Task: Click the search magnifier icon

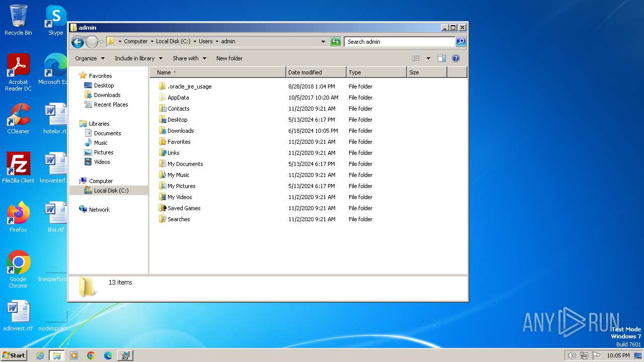Action: [461, 42]
